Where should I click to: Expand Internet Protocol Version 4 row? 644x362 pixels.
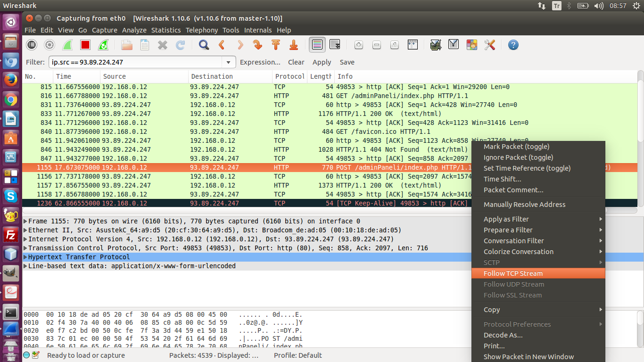[25, 239]
